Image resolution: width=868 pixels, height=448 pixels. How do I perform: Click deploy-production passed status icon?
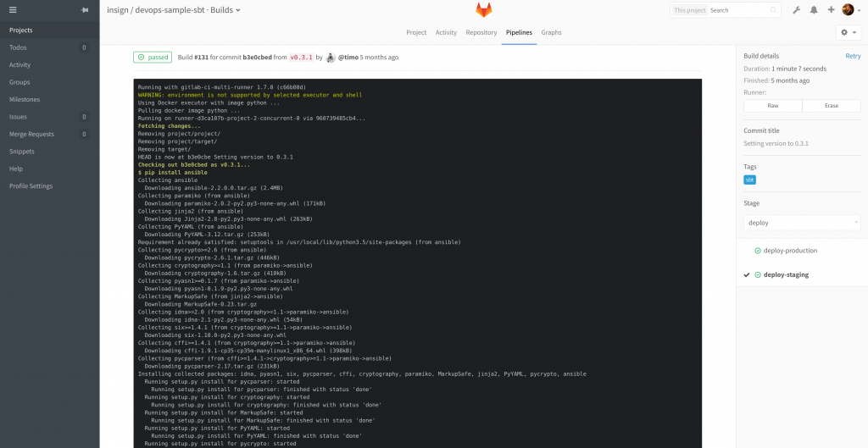click(757, 251)
